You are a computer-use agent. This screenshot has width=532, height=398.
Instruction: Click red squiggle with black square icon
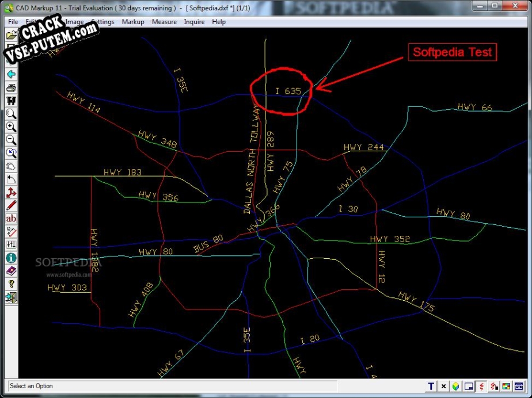click(x=493, y=386)
